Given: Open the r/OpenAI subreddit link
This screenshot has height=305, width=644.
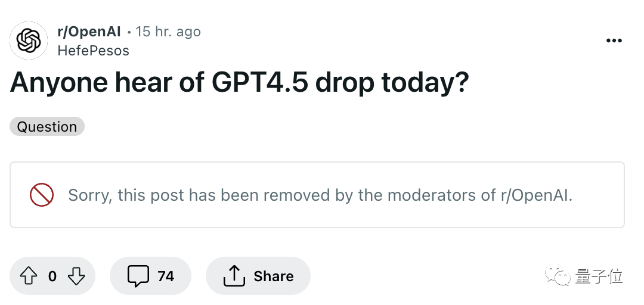Looking at the screenshot, I should [89, 32].
